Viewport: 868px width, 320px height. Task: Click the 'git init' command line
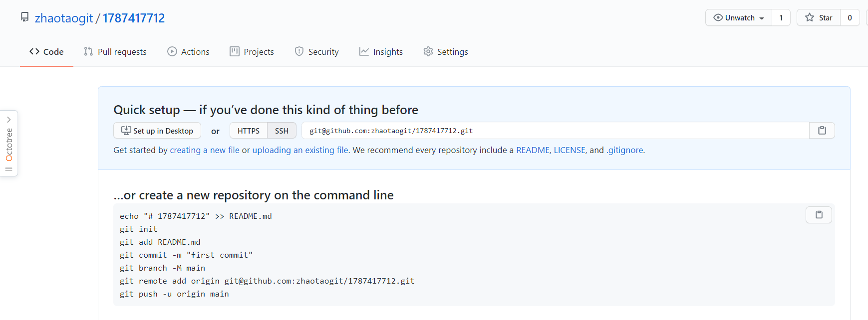tap(139, 229)
